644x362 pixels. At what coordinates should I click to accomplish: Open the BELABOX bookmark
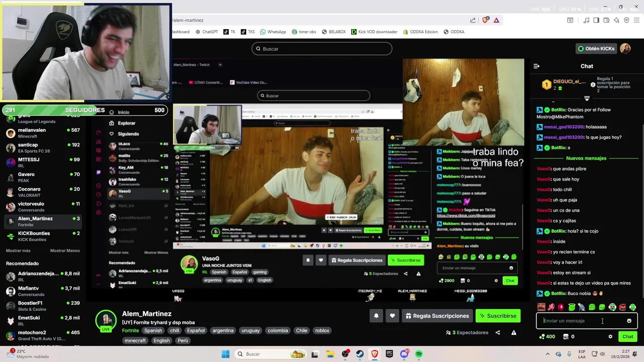[x=334, y=32]
